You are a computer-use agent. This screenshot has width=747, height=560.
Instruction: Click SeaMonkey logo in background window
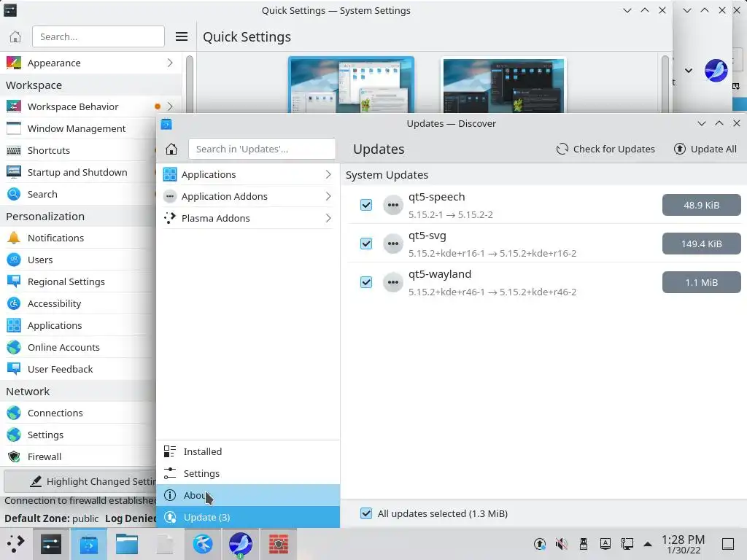pyautogui.click(x=716, y=71)
